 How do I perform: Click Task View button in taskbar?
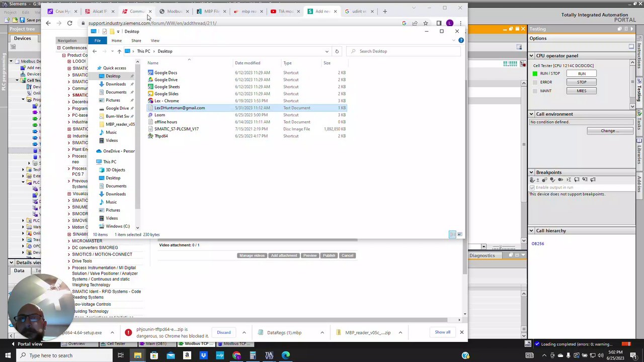[x=121, y=355]
